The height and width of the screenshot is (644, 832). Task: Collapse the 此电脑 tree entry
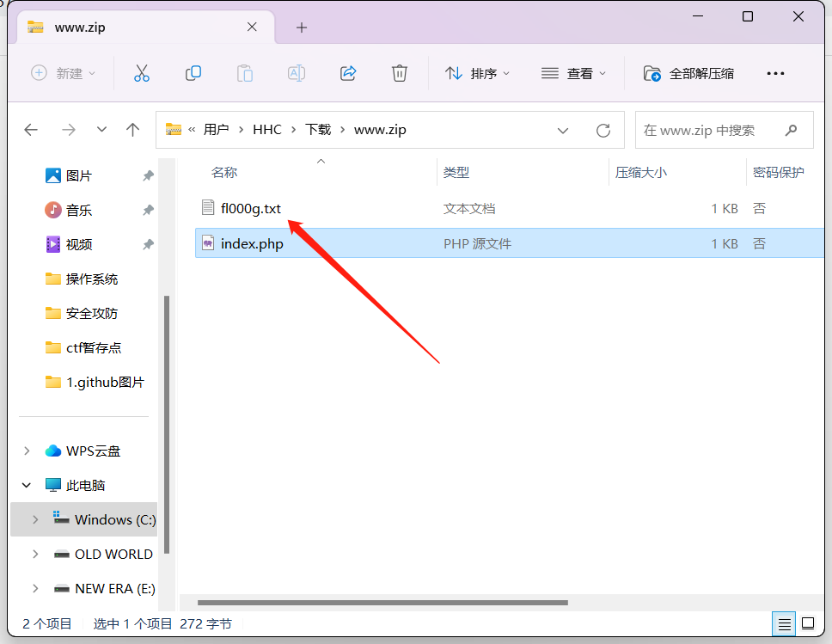pyautogui.click(x=26, y=484)
